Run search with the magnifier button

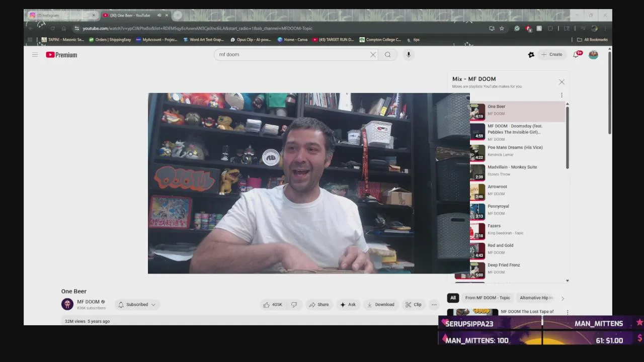[x=387, y=54]
